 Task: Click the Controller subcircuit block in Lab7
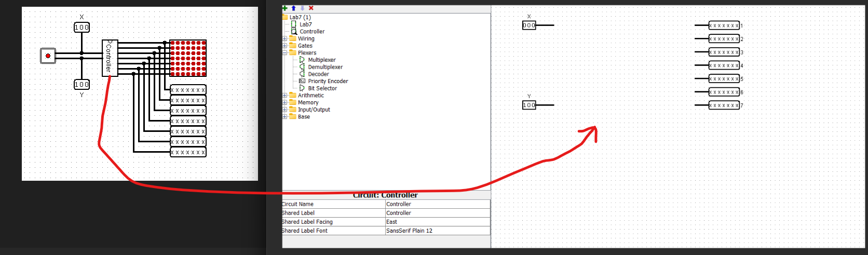click(x=110, y=58)
